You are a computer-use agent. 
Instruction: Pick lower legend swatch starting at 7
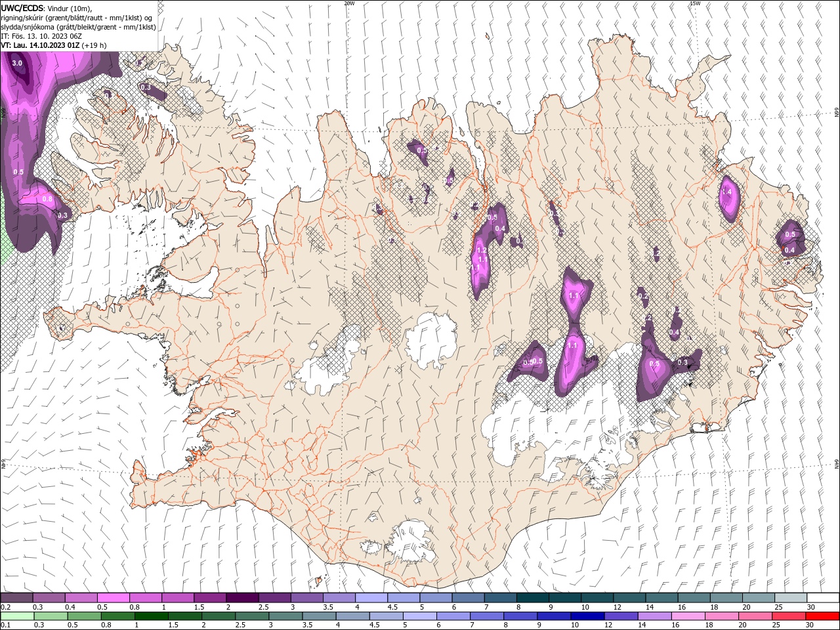[486, 616]
